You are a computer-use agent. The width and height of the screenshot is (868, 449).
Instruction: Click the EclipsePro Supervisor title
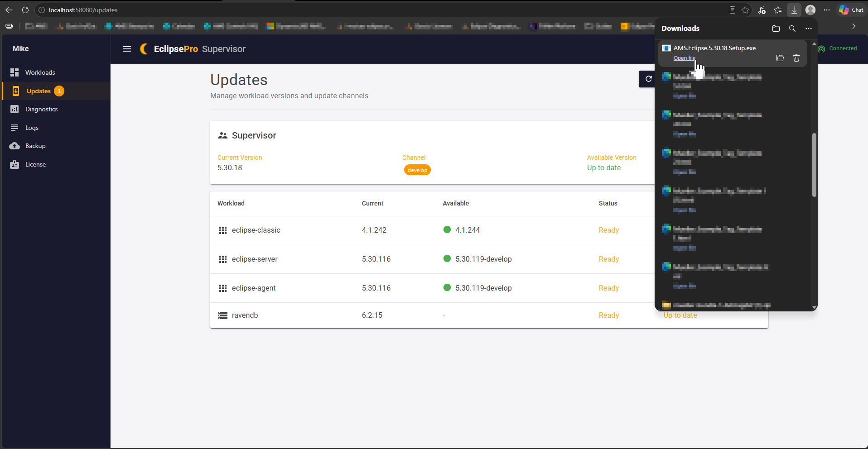pyautogui.click(x=200, y=49)
